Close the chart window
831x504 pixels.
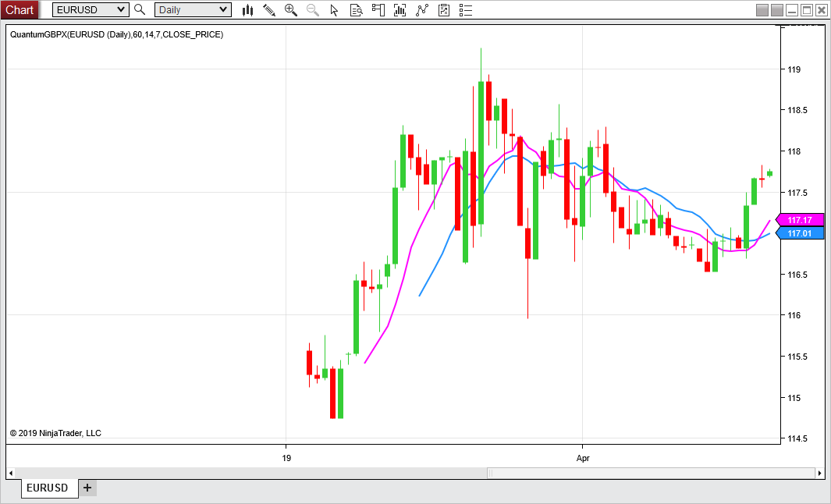(x=822, y=10)
